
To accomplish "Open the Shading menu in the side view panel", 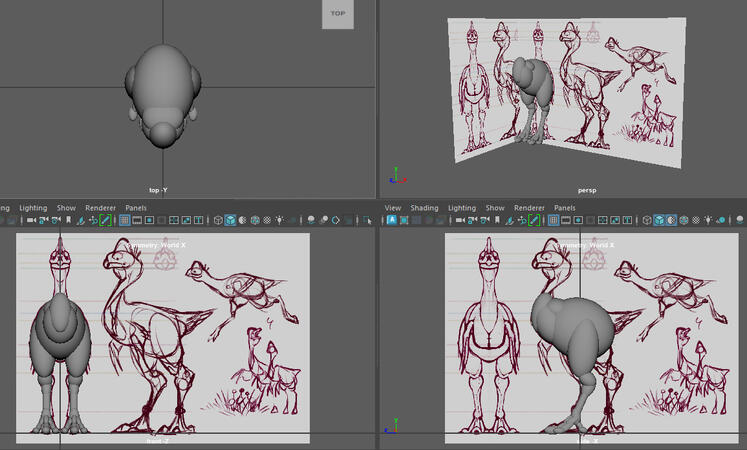I will click(x=425, y=208).
